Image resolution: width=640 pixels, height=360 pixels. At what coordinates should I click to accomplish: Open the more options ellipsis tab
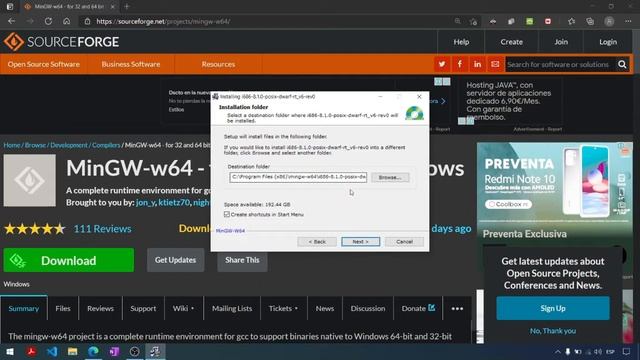[x=457, y=309]
